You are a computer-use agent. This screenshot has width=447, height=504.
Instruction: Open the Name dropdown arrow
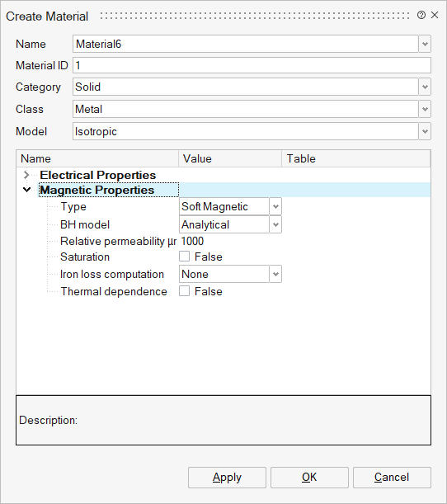(x=425, y=44)
